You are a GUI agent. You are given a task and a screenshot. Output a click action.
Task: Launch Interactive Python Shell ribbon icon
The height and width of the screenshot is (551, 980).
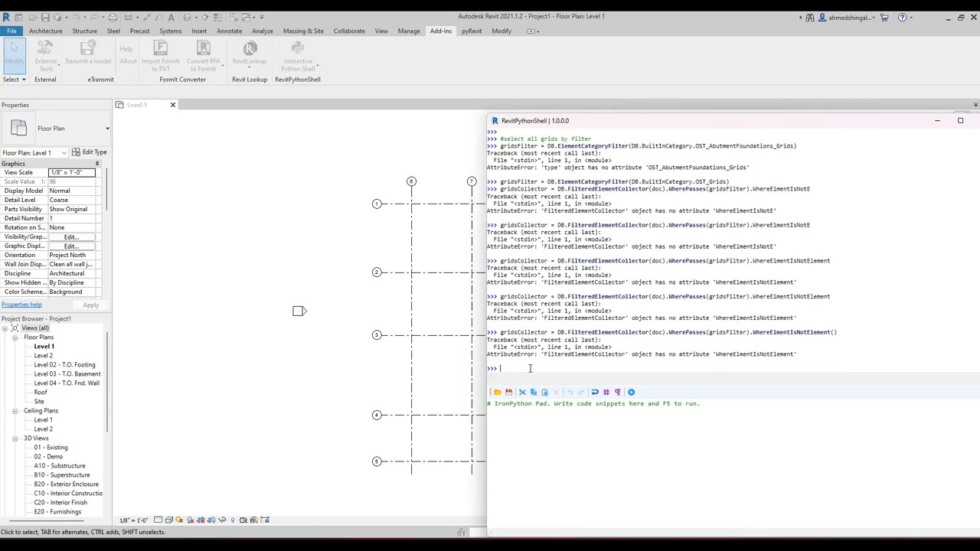pos(298,57)
